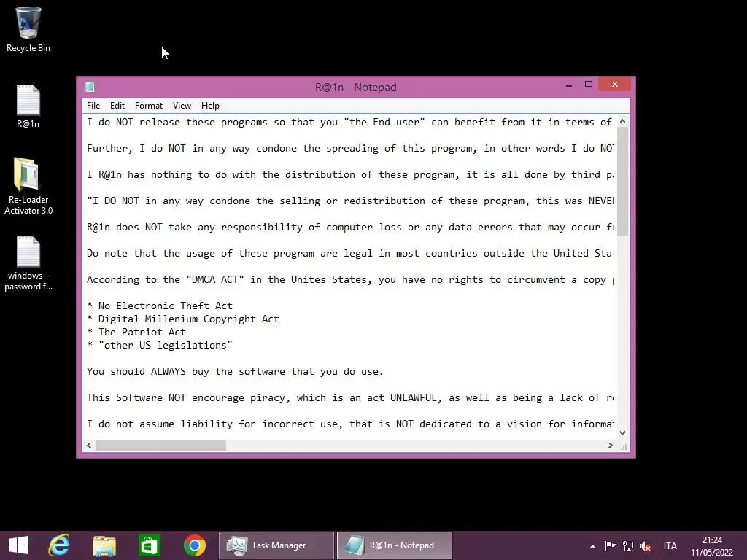The image size is (747, 560).
Task: Click the vertical scrollbar up arrow
Action: point(623,122)
